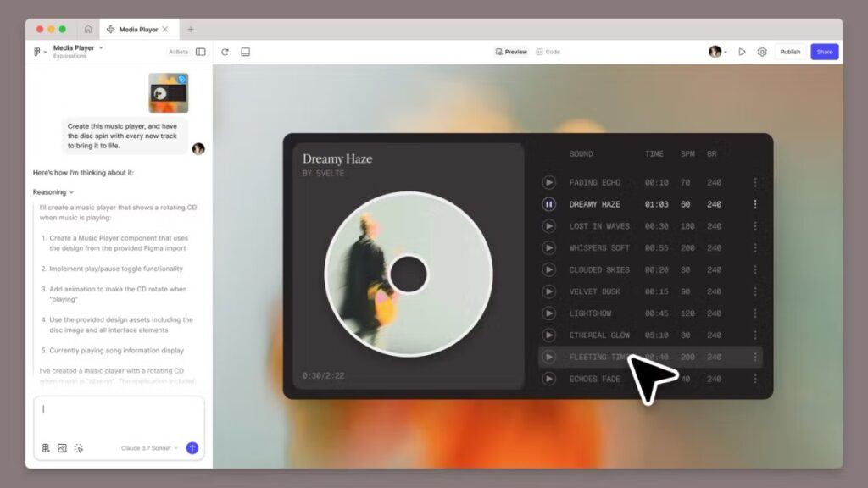Open the Claude 3.7 Sonnet model dropdown
This screenshot has height=488, width=868.
[x=151, y=448]
